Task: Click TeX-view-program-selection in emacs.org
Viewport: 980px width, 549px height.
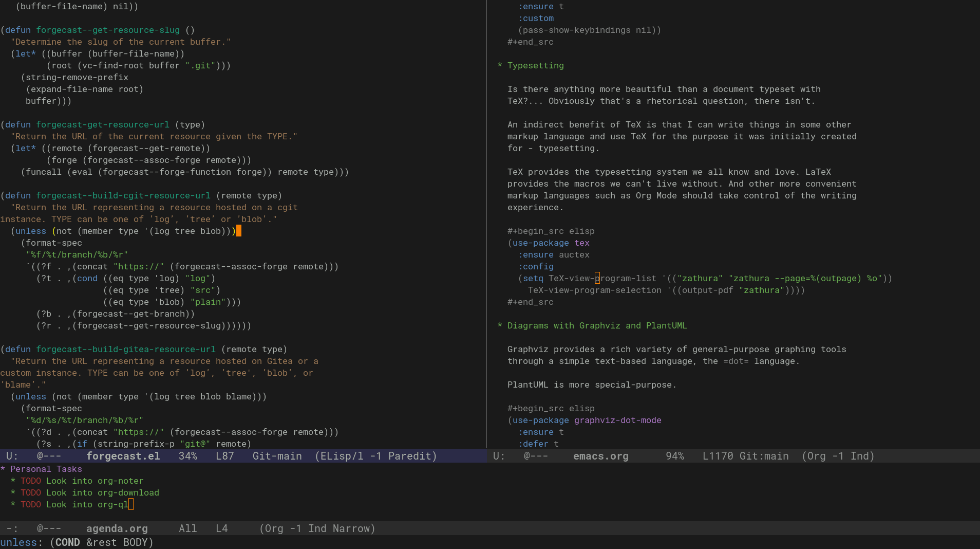Action: point(595,290)
